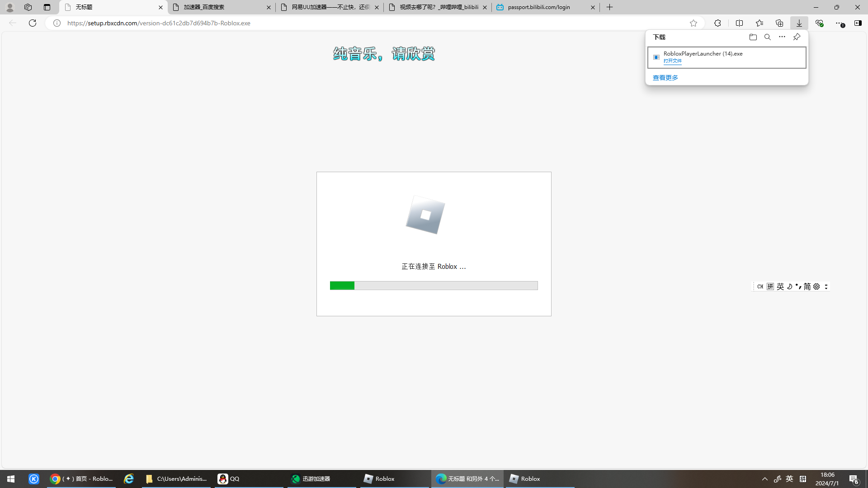The height and width of the screenshot is (488, 868).
Task: Click the 查看更多 link
Action: tap(665, 78)
